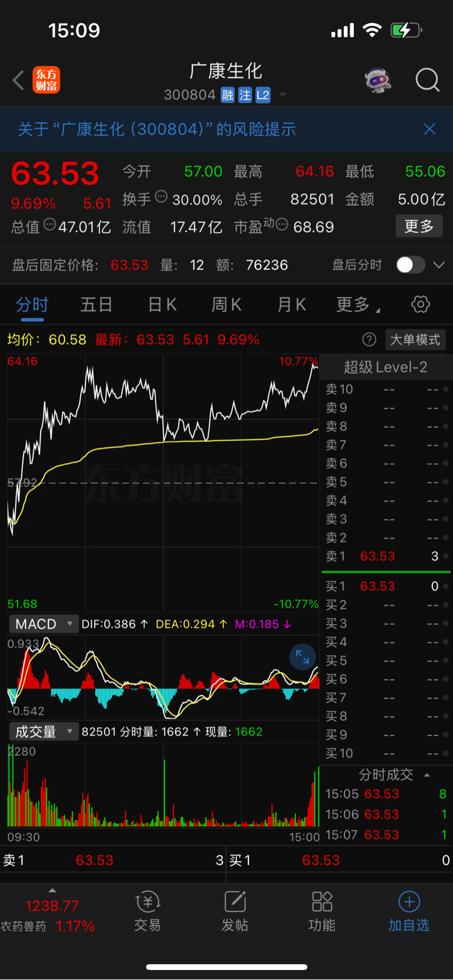Tap the bottom 卖1 63.53 quote bar
This screenshot has width=453, height=980.
point(113,860)
